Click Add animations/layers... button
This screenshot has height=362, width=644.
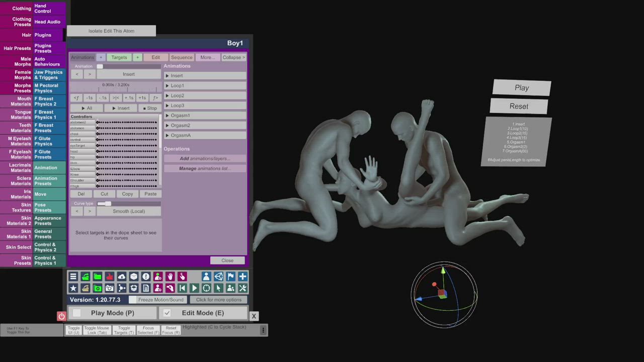pos(205,158)
